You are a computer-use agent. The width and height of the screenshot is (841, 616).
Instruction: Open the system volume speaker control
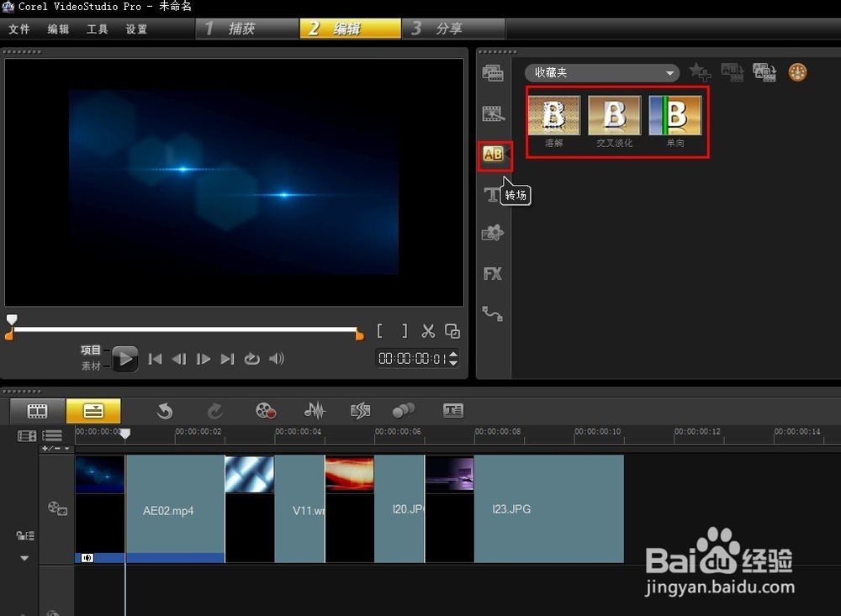276,359
